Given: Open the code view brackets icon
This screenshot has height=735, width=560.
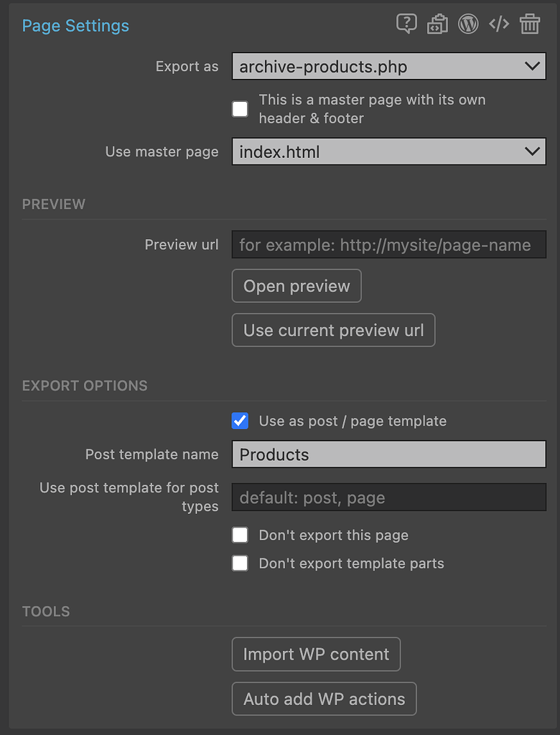Looking at the screenshot, I should pos(499,24).
